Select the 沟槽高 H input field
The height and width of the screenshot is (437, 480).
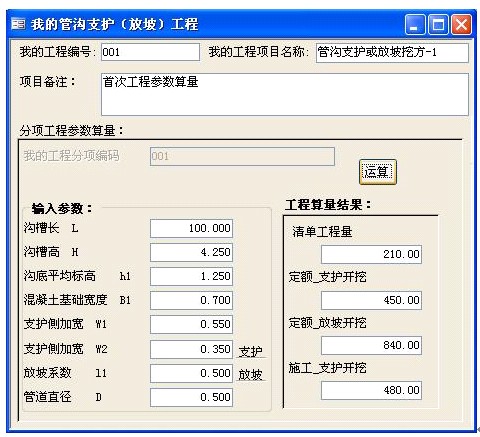[x=191, y=252]
